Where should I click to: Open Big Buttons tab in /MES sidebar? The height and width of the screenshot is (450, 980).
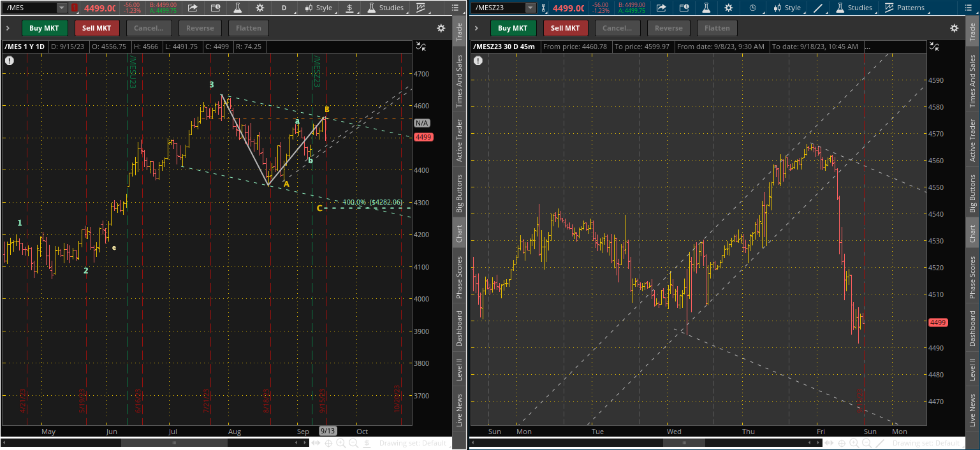click(x=458, y=191)
